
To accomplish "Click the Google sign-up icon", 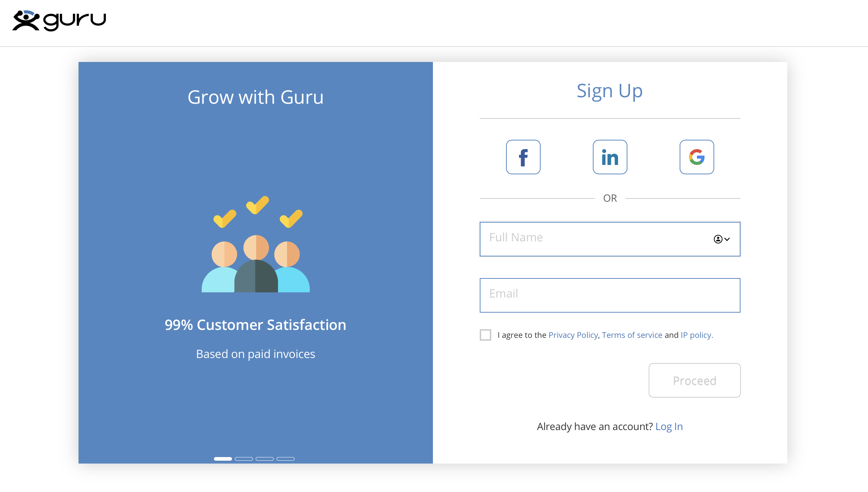I will pos(696,156).
